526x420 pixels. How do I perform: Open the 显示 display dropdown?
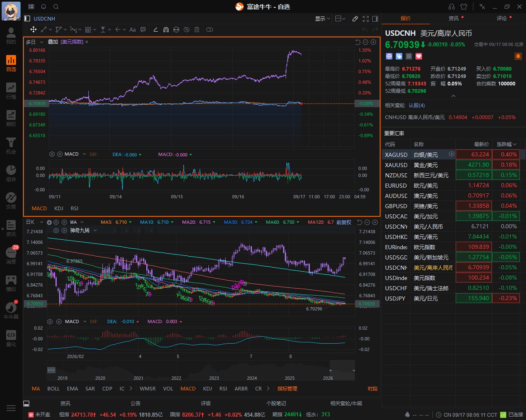[x=323, y=18]
